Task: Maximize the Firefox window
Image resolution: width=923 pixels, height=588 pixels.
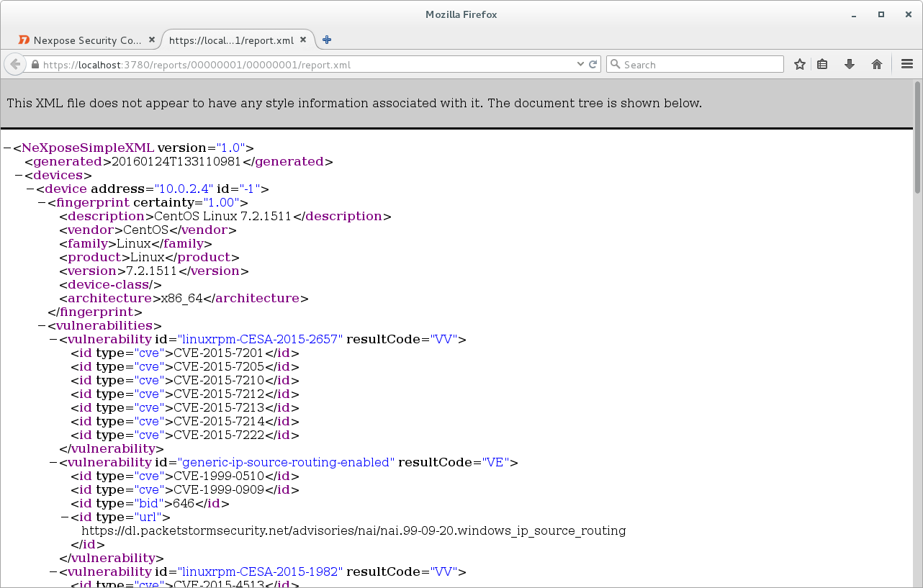Action: [x=881, y=14]
